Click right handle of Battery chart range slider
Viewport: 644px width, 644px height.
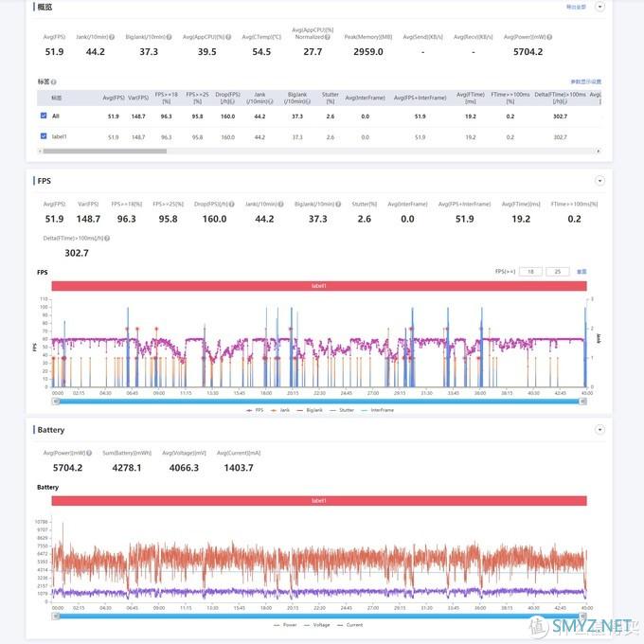[582, 617]
